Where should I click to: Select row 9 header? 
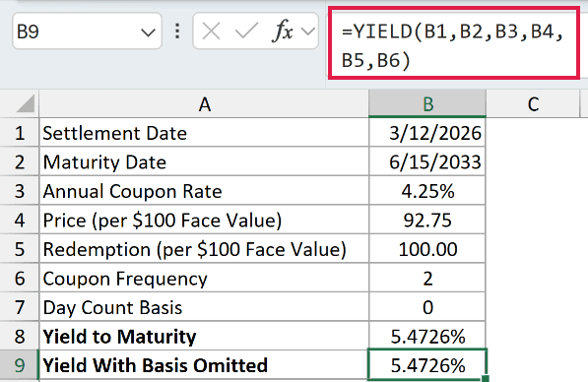(x=20, y=365)
